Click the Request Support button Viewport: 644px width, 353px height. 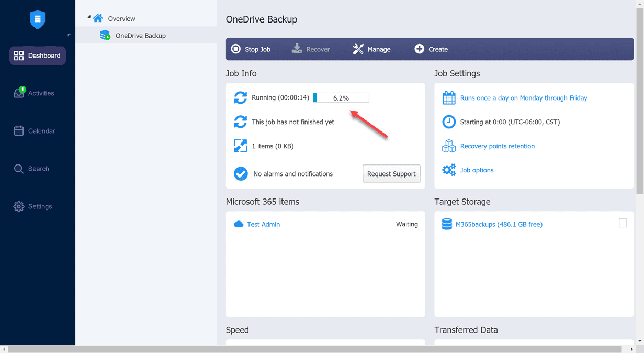(391, 174)
